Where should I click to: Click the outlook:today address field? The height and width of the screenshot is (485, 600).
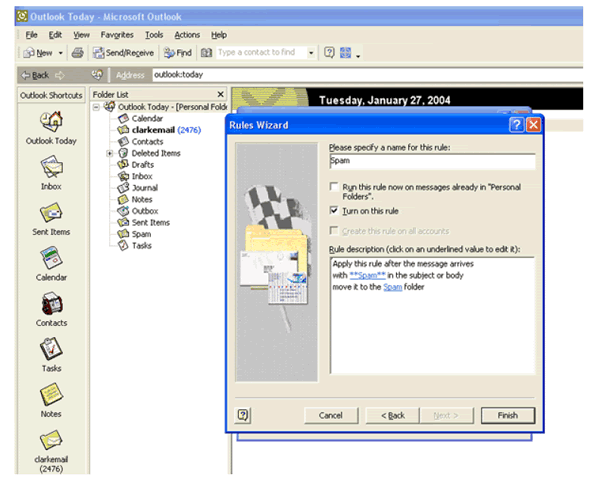click(367, 75)
